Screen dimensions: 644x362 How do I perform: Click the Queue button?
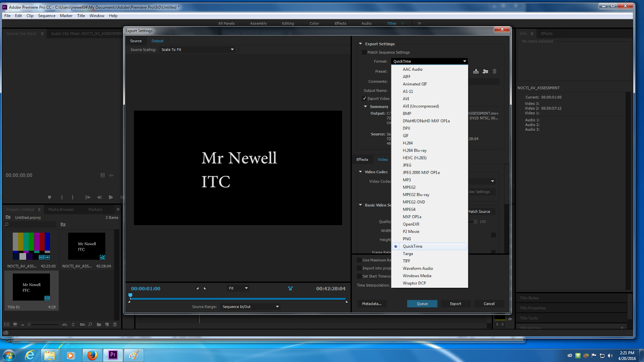pyautogui.click(x=422, y=304)
